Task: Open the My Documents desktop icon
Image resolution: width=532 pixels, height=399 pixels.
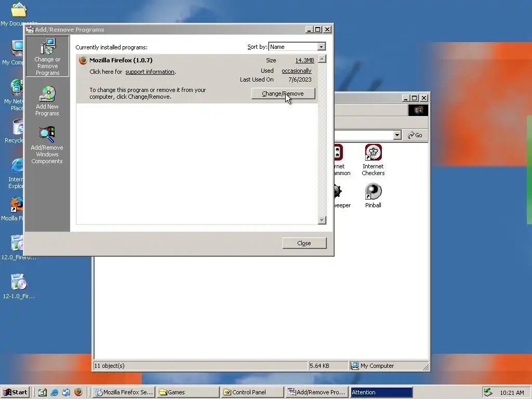Action: 18,14
